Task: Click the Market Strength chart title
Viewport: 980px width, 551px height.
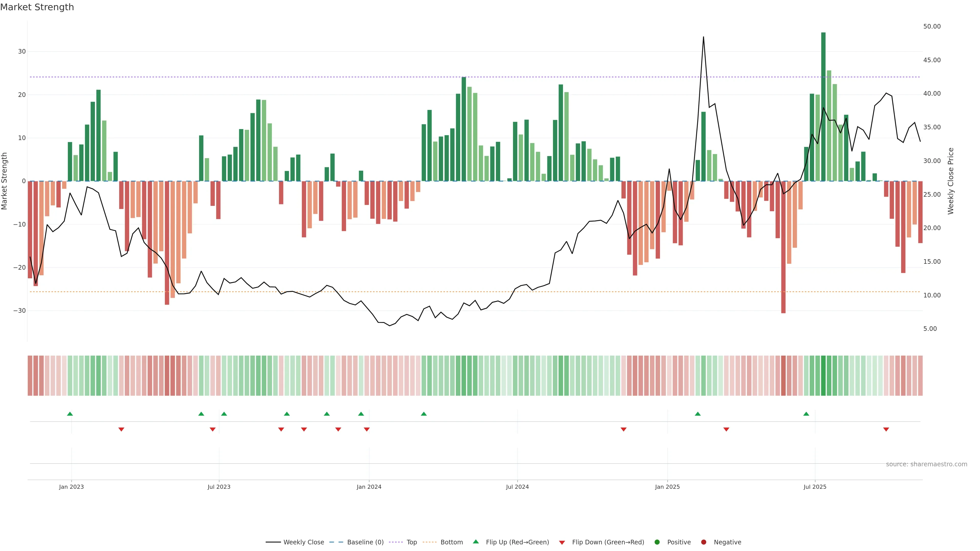Action: [x=37, y=7]
